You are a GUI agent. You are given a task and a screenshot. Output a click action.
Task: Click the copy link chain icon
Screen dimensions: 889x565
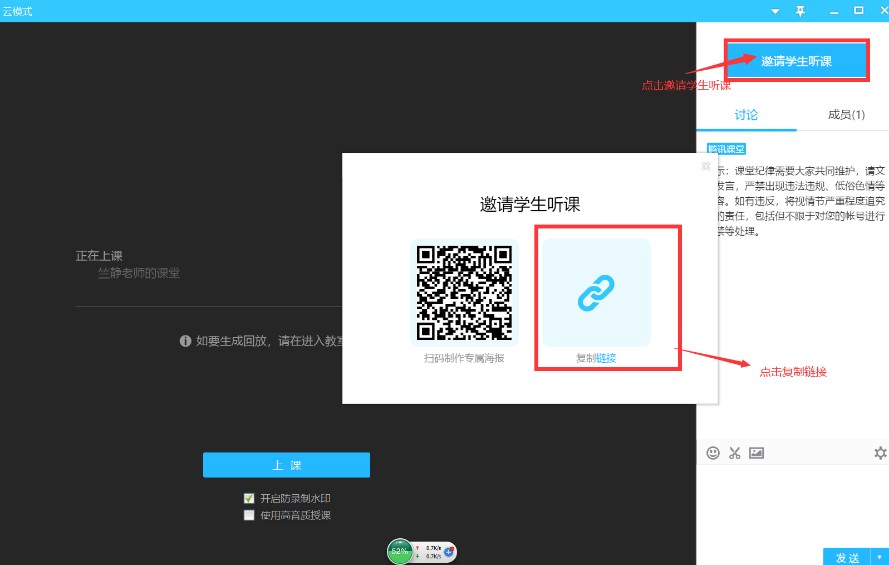coord(596,292)
